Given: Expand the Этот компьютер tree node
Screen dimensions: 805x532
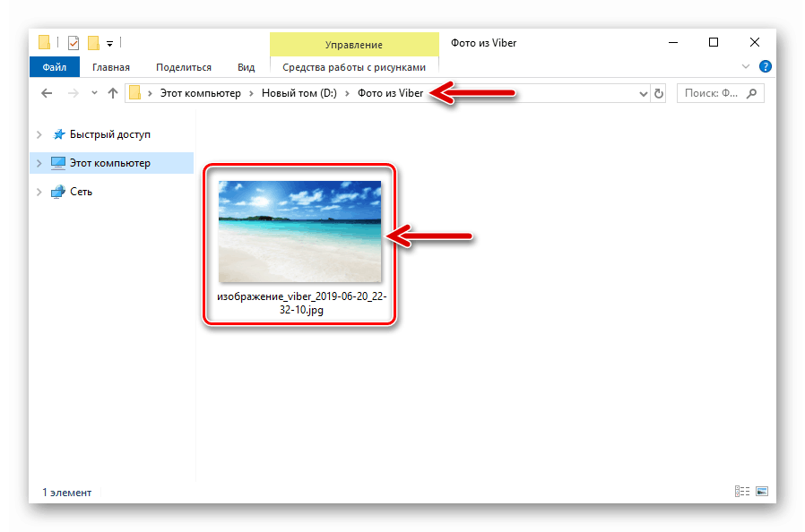Looking at the screenshot, I should (x=39, y=163).
